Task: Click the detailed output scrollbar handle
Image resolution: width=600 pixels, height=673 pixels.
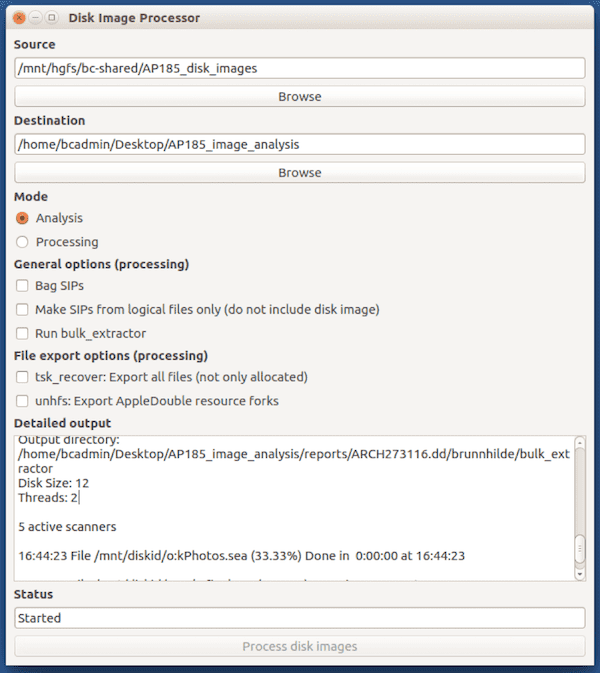Action: pyautogui.click(x=580, y=549)
